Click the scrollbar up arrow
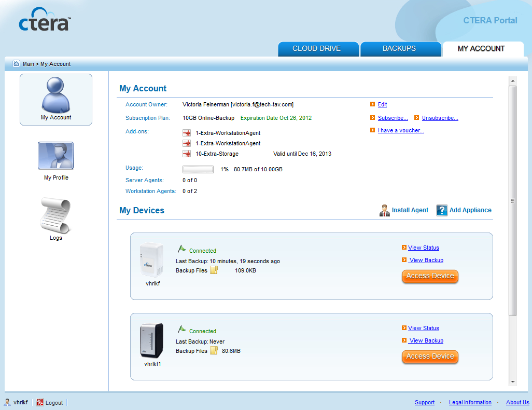The height and width of the screenshot is (410, 532). click(513, 81)
